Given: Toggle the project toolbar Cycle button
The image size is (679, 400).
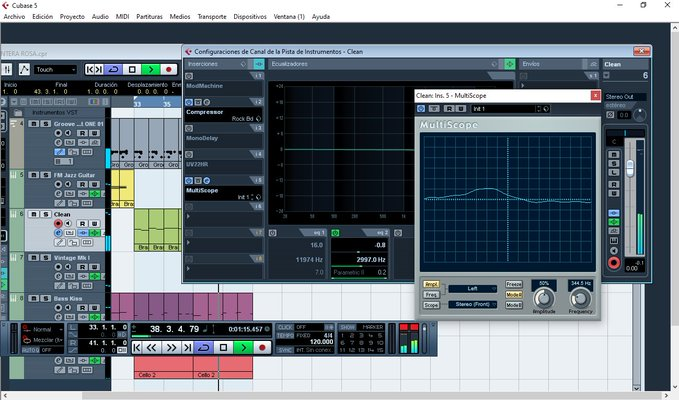Looking at the screenshot, I should [113, 69].
